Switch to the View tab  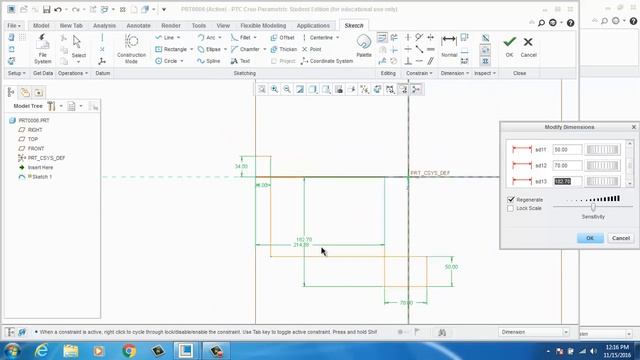[x=223, y=26]
